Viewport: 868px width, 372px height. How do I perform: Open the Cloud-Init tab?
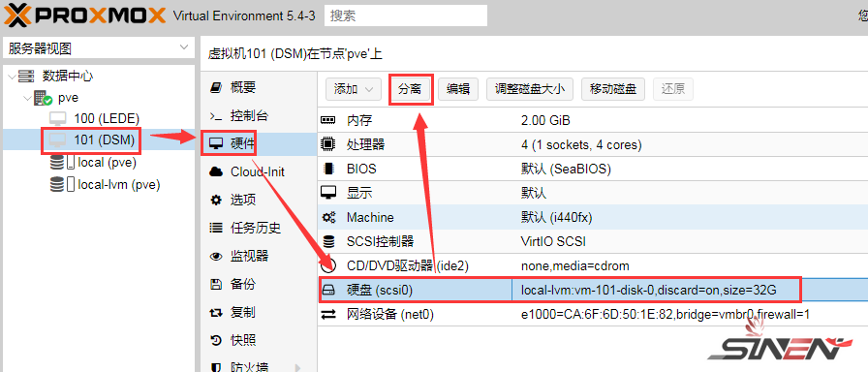pyautogui.click(x=259, y=172)
